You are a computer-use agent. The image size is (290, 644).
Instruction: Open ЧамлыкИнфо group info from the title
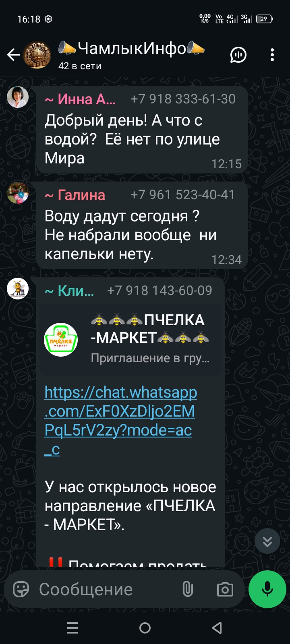coord(131,48)
